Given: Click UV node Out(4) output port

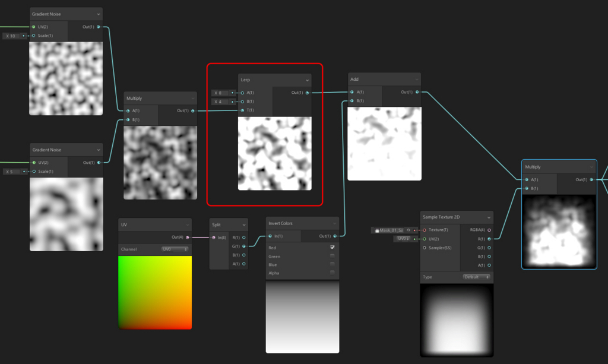Looking at the screenshot, I should (188, 238).
